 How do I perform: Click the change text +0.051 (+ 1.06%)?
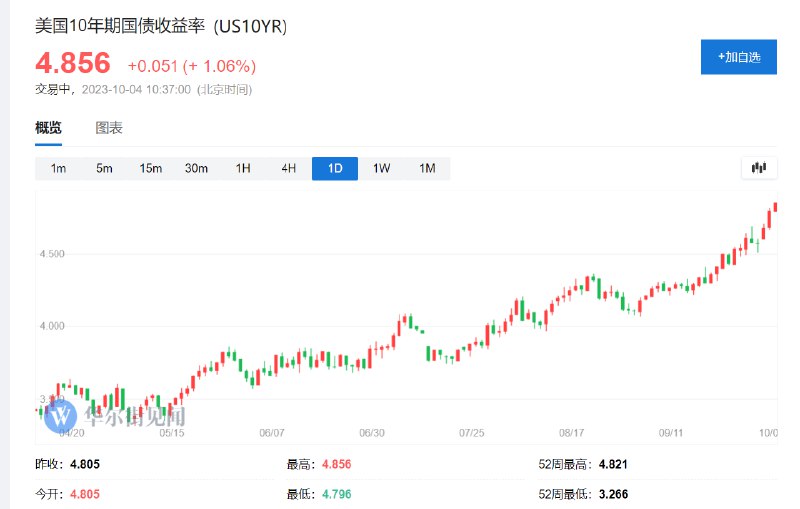click(x=192, y=66)
